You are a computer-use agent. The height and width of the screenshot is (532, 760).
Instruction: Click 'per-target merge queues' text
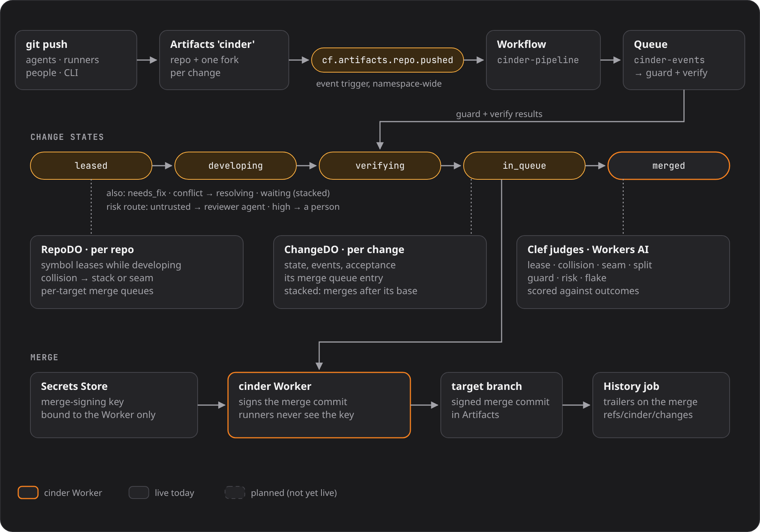(97, 291)
